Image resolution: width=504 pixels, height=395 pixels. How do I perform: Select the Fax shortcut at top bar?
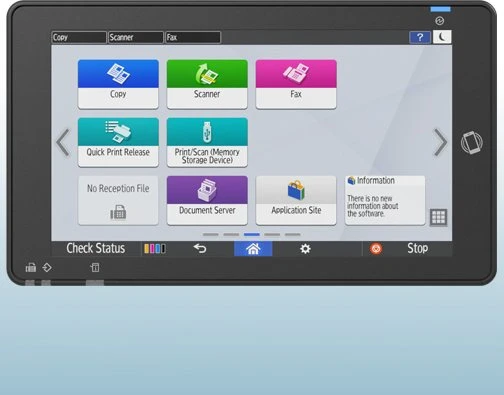coord(193,37)
